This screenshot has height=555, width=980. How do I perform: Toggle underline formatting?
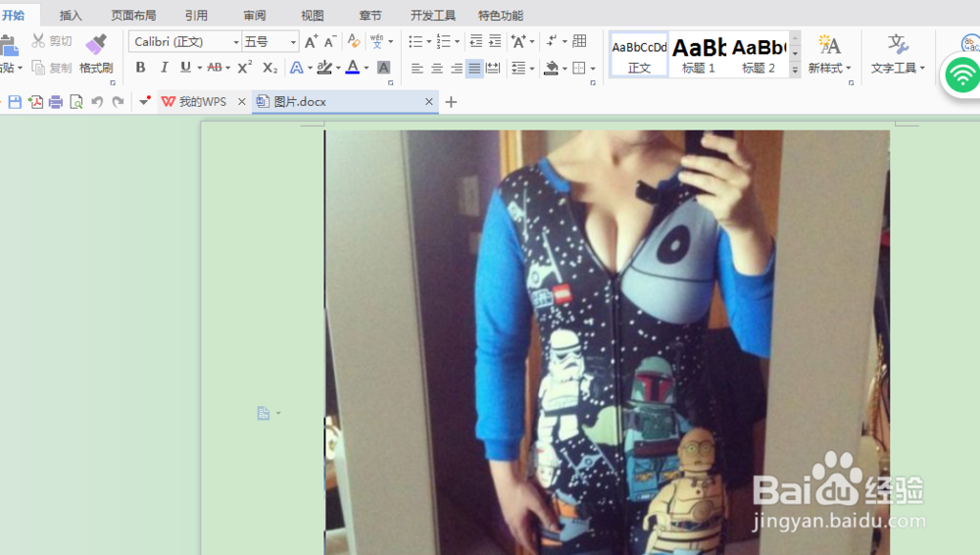(185, 68)
